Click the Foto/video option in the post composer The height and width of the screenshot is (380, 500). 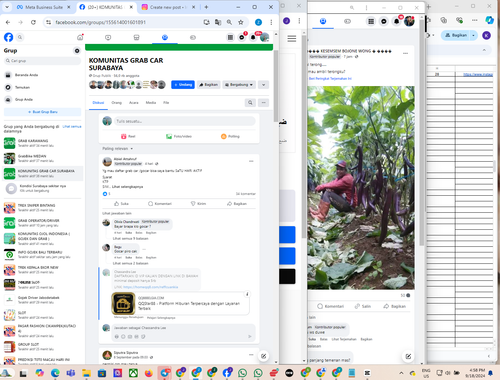[x=179, y=136]
